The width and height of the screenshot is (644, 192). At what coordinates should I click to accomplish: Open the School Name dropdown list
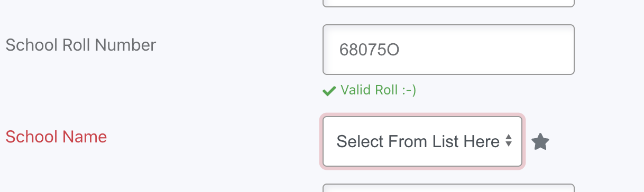click(x=422, y=141)
